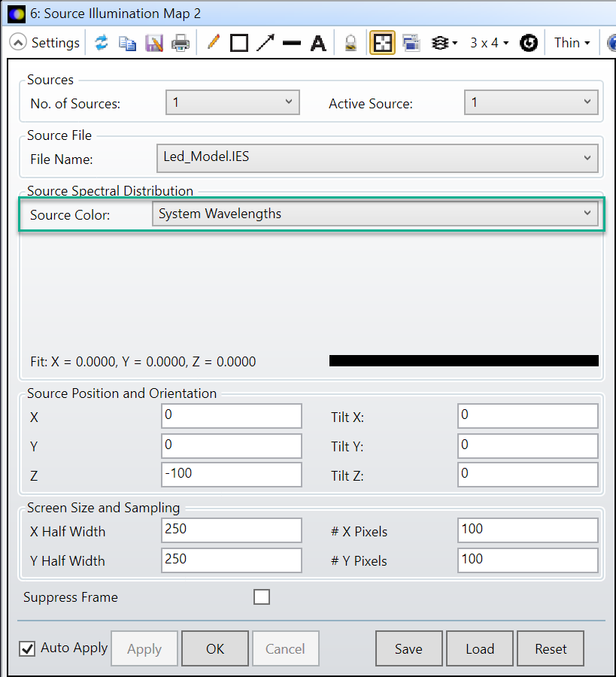Open the No. of Sources dropdown
The image size is (616, 677).
pos(287,101)
